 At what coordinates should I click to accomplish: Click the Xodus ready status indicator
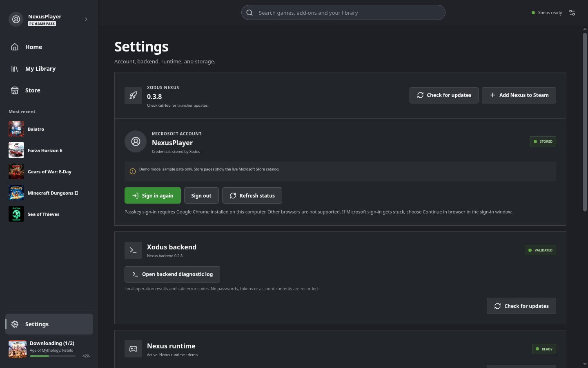click(547, 13)
